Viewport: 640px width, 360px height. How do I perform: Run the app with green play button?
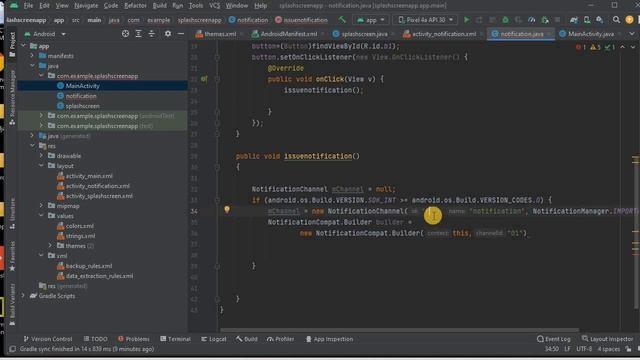(x=467, y=20)
